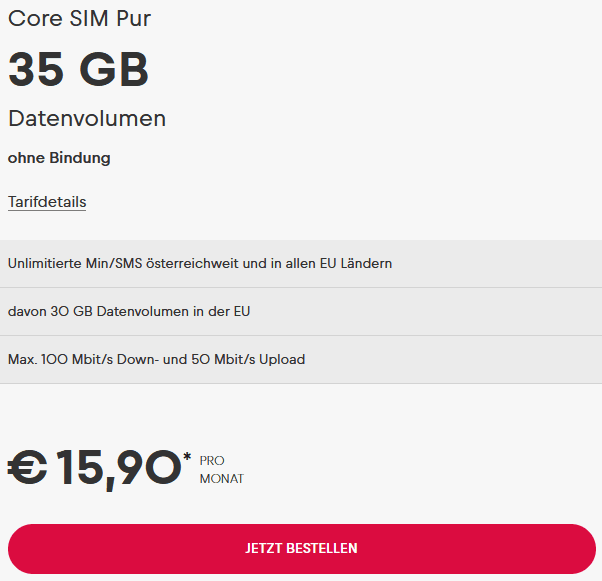The height and width of the screenshot is (581, 602).
Task: Click the 15,90 price amount
Action: (x=117, y=468)
